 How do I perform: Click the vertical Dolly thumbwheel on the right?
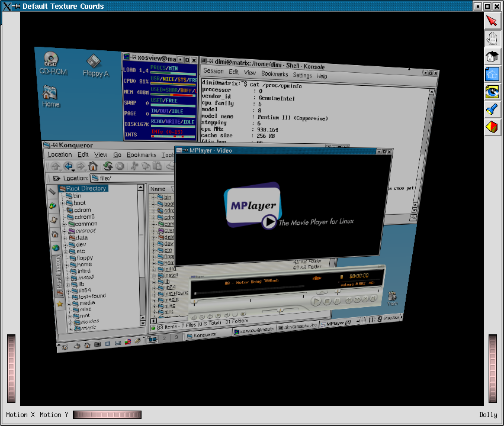click(493, 369)
